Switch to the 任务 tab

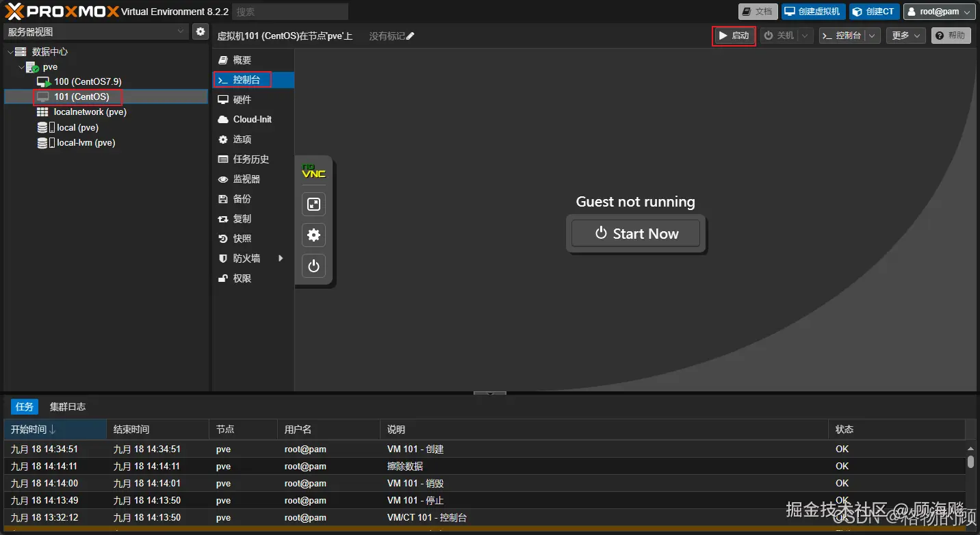25,406
